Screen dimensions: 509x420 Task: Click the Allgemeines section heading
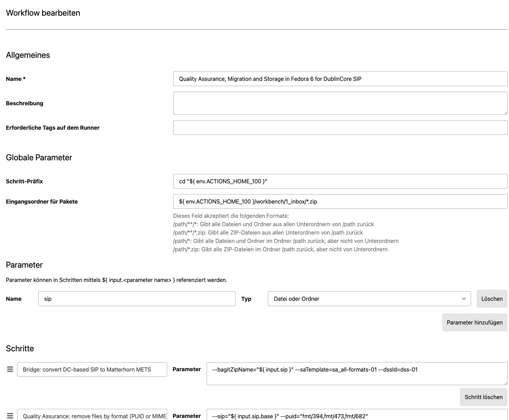pyautogui.click(x=28, y=55)
